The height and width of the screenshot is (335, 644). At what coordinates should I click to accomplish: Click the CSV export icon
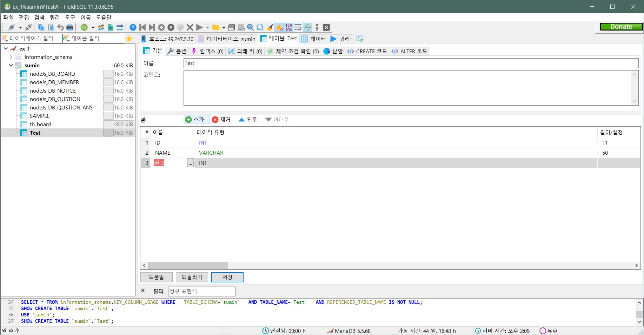111,27
